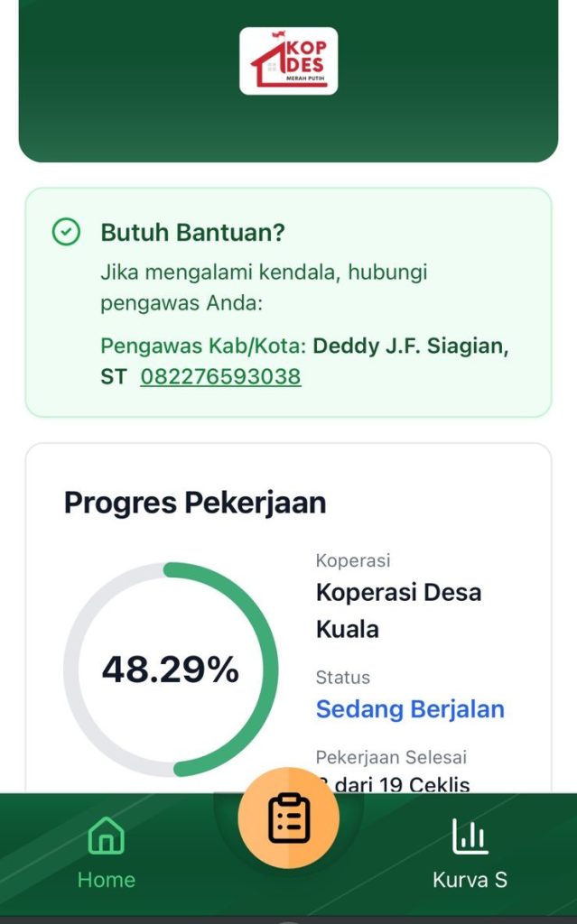Tap the 'Jika mengalami kendala' help text
This screenshot has height=924, width=577.
tap(264, 287)
